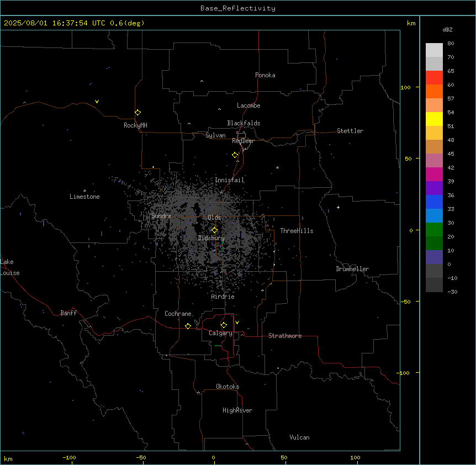The height and width of the screenshot is (465, 476).
Task: Click the HighRiver label
Action: 237,410
